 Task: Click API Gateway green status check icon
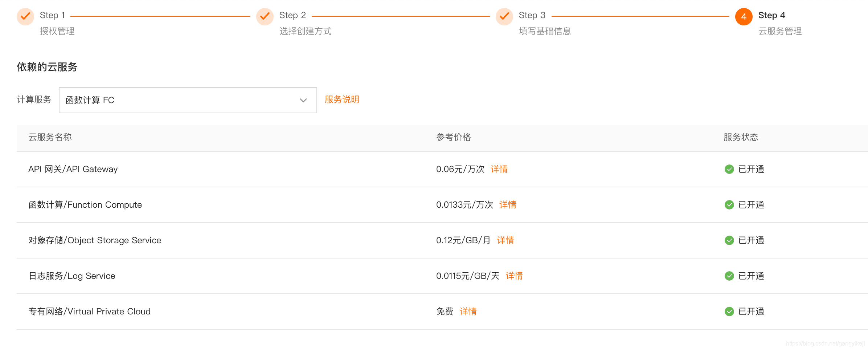click(x=729, y=169)
